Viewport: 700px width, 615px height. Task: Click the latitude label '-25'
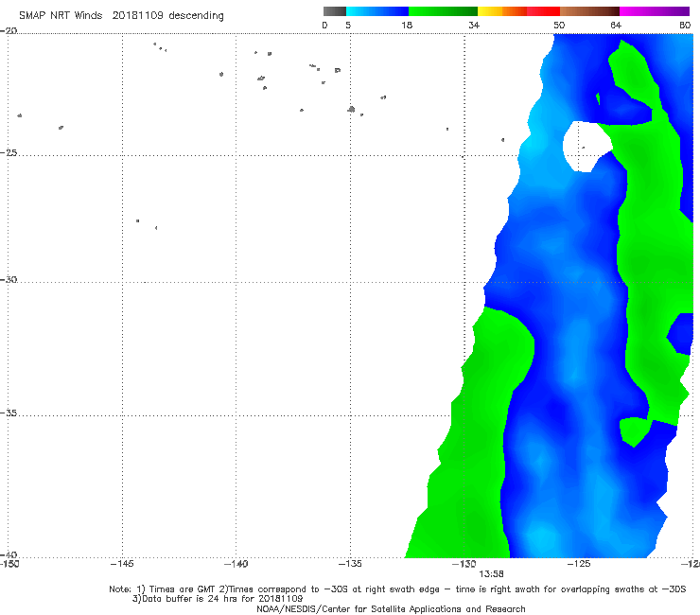(9, 152)
